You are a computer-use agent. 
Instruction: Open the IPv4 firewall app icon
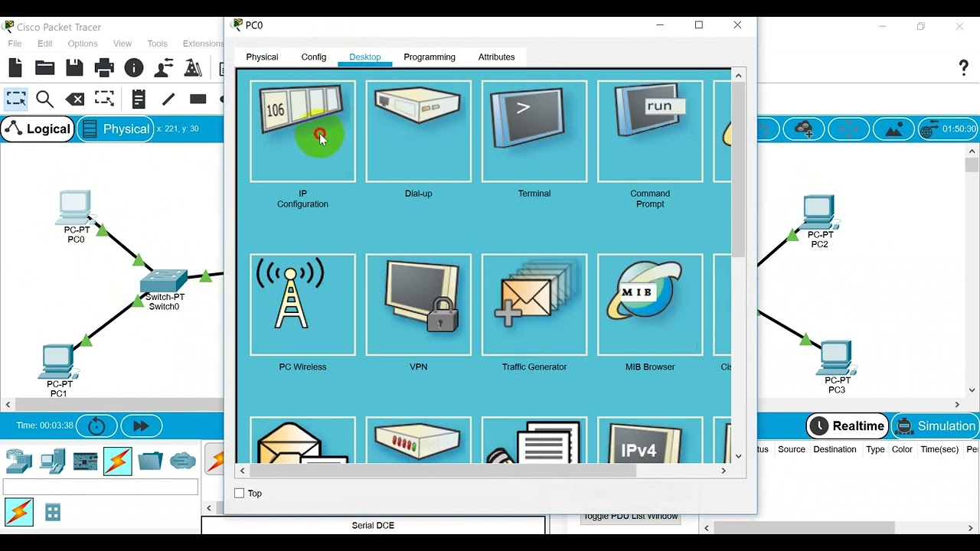pos(649,440)
